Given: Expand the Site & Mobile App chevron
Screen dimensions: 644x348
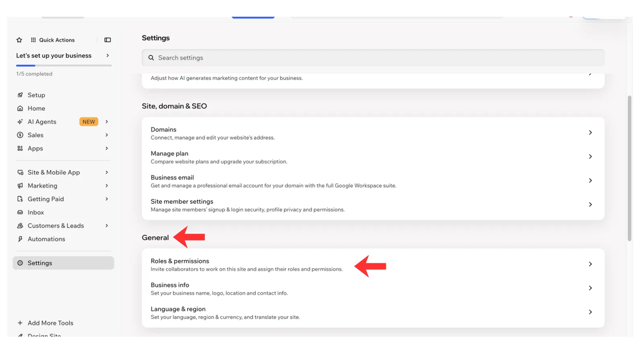Looking at the screenshot, I should tap(107, 172).
